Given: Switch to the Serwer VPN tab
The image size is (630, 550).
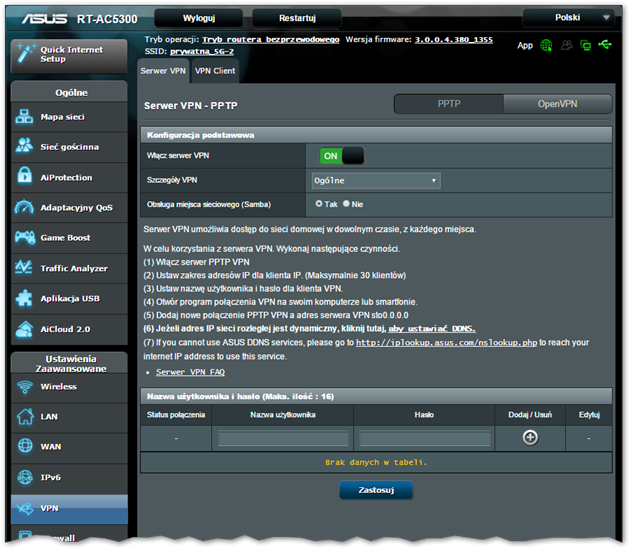Looking at the screenshot, I should [163, 71].
